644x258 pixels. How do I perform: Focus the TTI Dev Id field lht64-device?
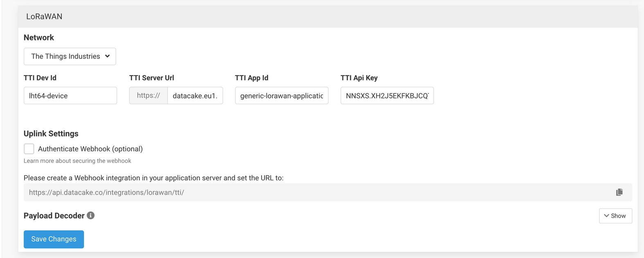coord(70,95)
